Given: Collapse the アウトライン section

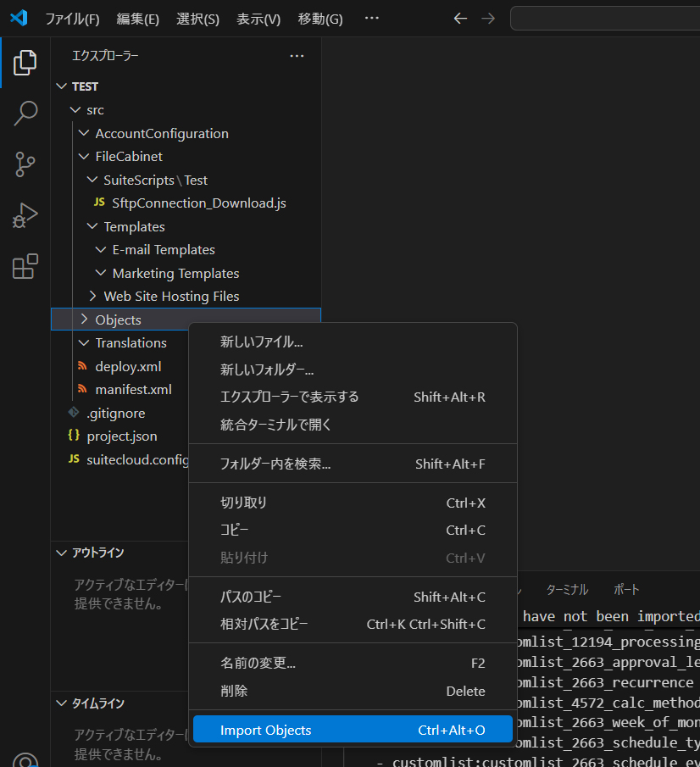Looking at the screenshot, I should coord(61,553).
